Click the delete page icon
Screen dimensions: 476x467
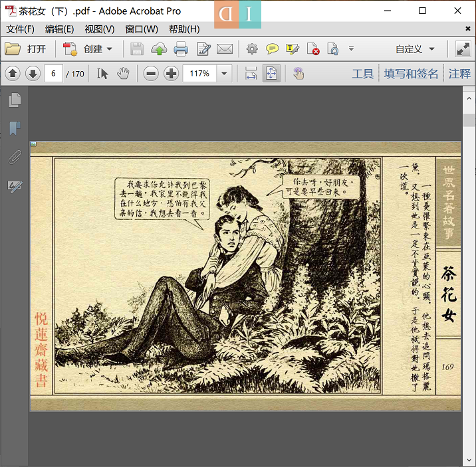point(313,49)
